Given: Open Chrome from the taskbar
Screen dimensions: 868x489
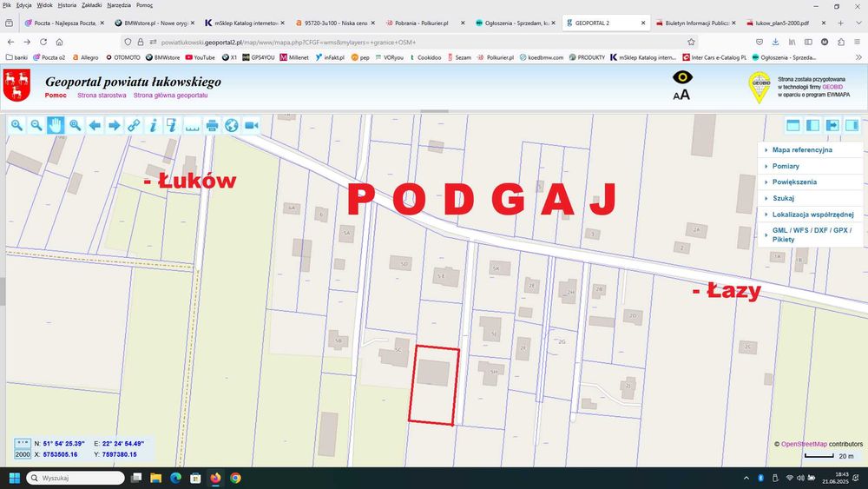Looking at the screenshot, I should 235,478.
